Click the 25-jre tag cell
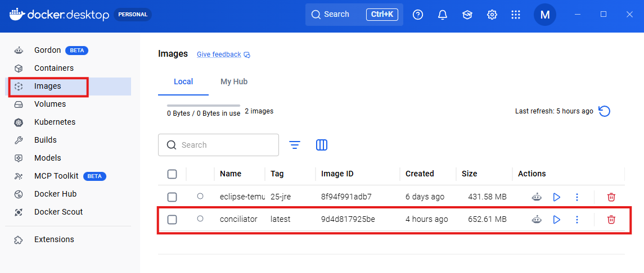Viewport: 644px width, 273px height. click(281, 197)
